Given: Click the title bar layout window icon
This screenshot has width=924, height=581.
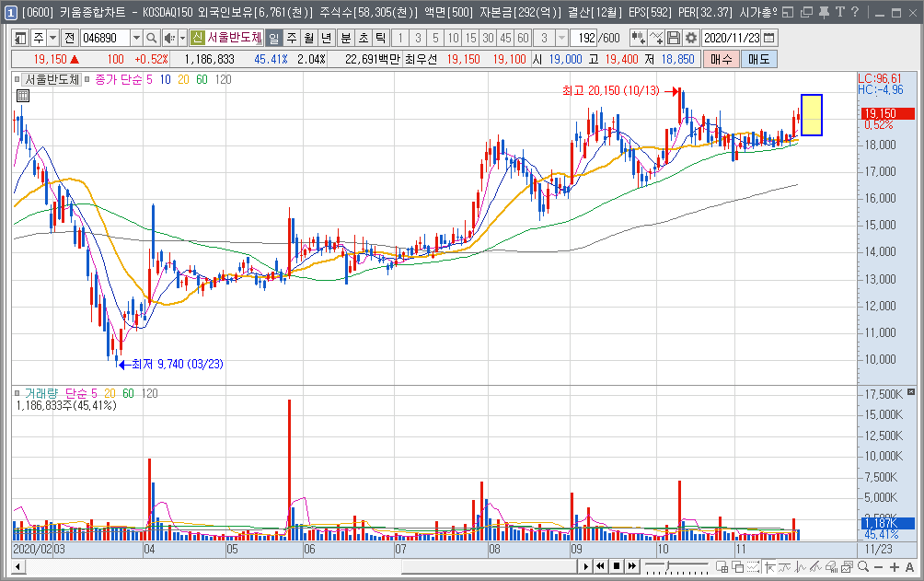Looking at the screenshot, I should point(788,12).
